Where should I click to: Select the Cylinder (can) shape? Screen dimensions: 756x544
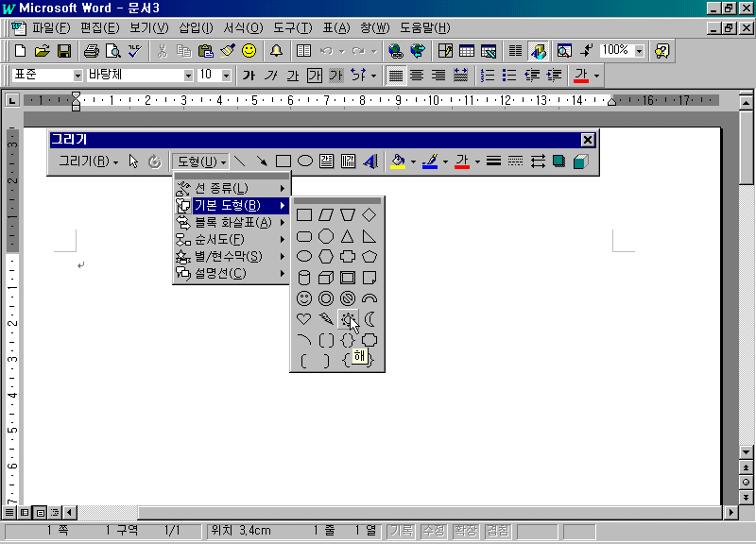pyautogui.click(x=303, y=278)
